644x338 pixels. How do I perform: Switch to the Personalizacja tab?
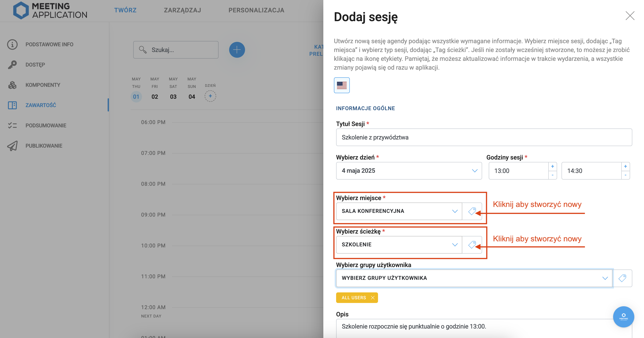[x=256, y=10]
